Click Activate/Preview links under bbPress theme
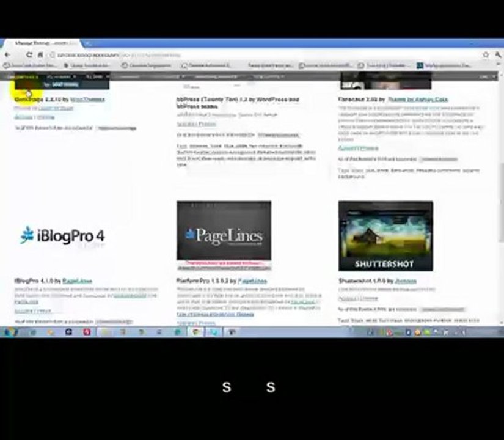504x440 pixels. 196,124
